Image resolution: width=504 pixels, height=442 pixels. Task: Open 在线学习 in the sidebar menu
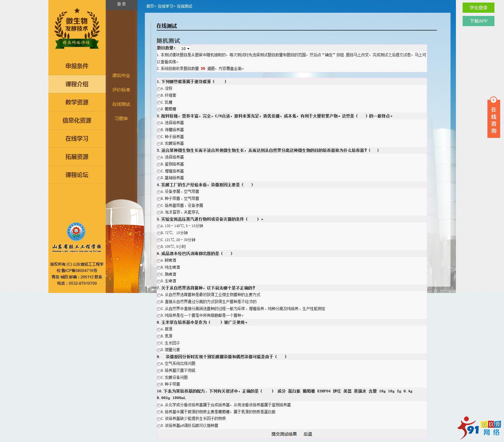[77, 139]
